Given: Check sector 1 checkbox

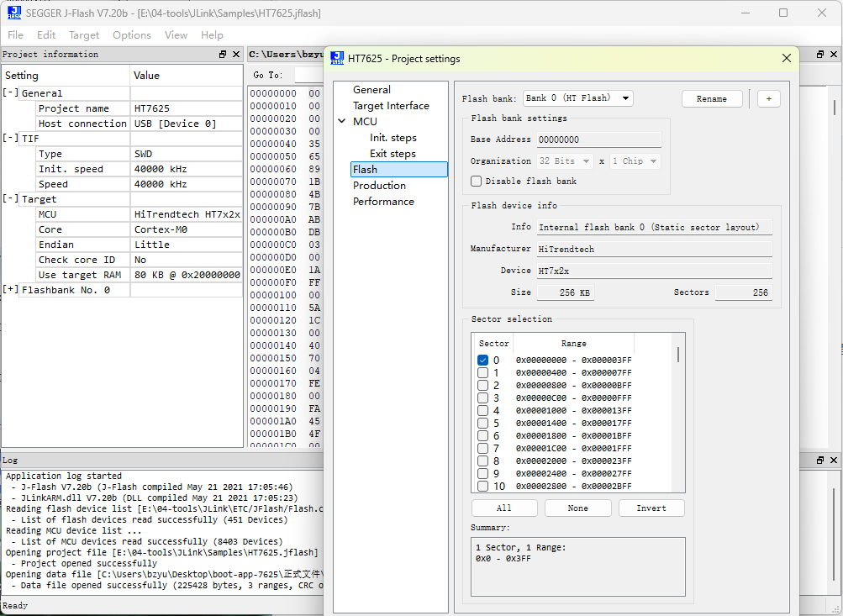Looking at the screenshot, I should point(482,372).
